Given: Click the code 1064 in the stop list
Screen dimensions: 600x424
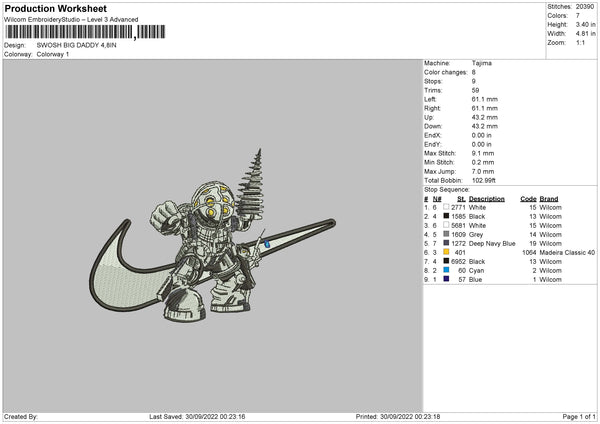Looking at the screenshot, I should (529, 253).
